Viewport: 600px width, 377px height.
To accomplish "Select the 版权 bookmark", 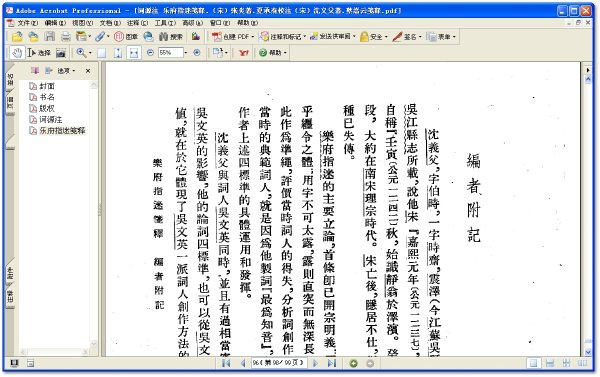I will point(47,108).
